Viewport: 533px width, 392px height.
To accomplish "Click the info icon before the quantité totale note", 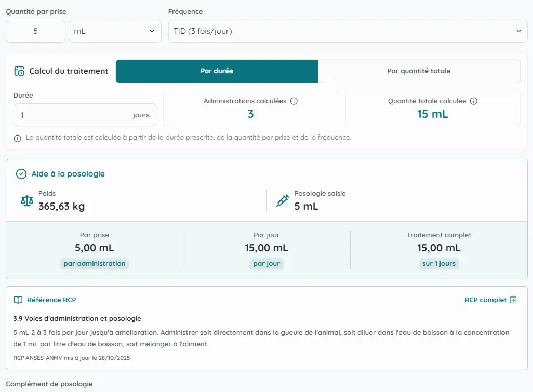I will tap(17, 138).
